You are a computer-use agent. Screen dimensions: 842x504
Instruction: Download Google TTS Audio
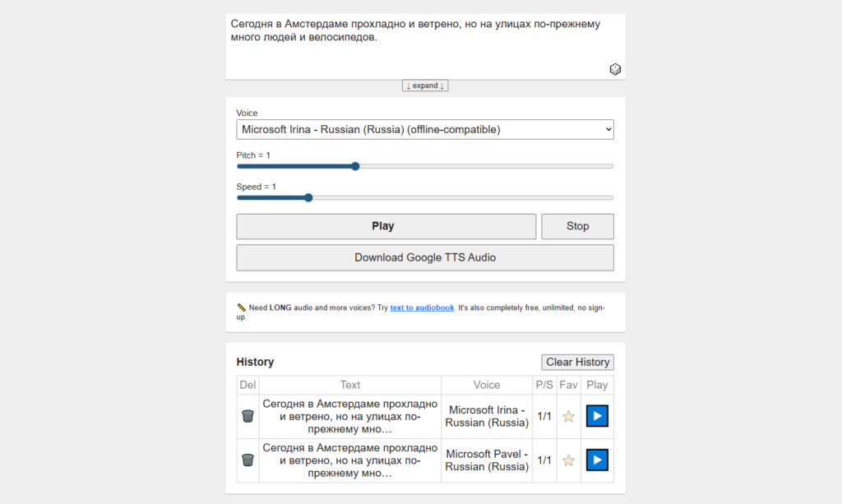pos(425,257)
